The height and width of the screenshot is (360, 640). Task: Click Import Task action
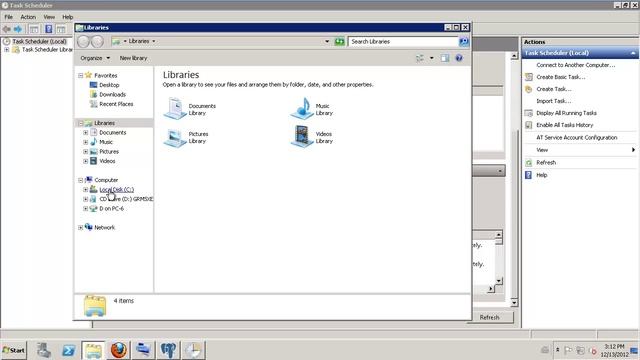(553, 101)
